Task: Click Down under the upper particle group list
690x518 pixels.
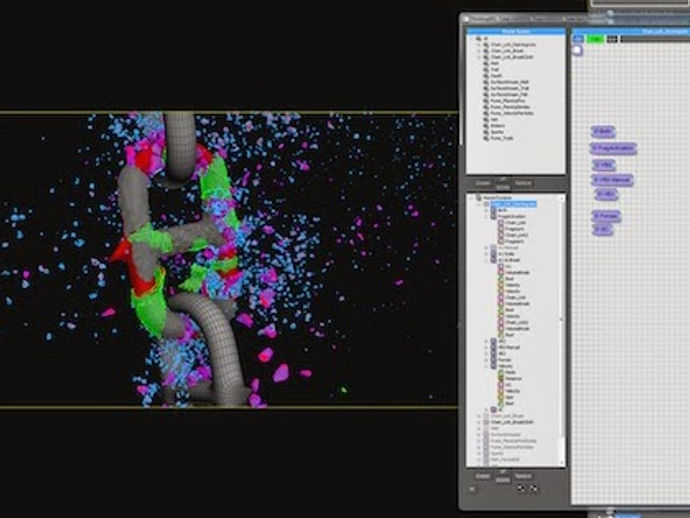Action: 503,187
